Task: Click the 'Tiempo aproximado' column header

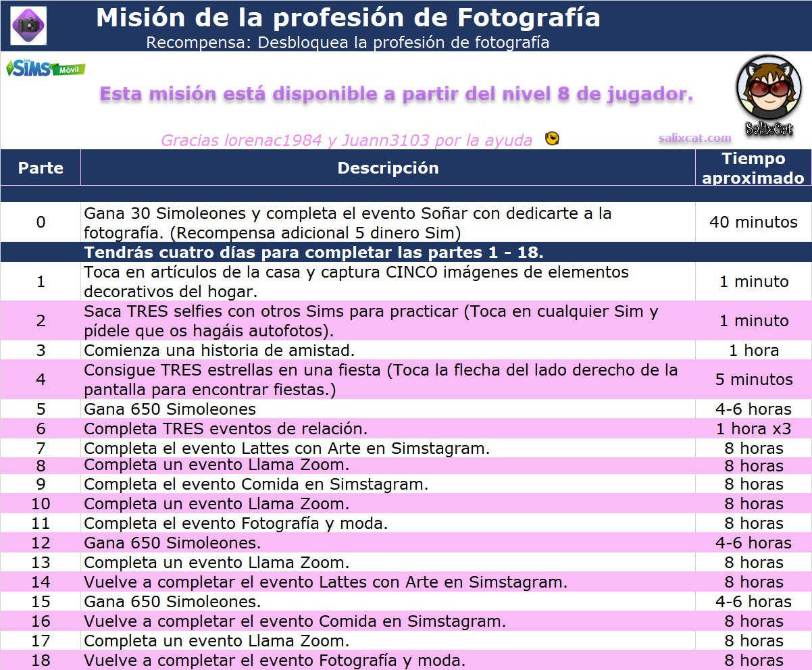Action: [x=753, y=167]
